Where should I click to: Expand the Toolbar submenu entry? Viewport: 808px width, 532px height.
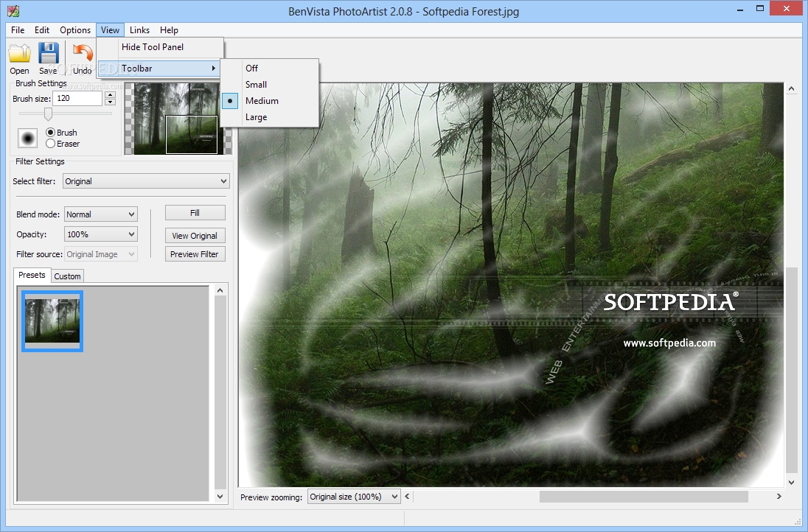point(159,69)
